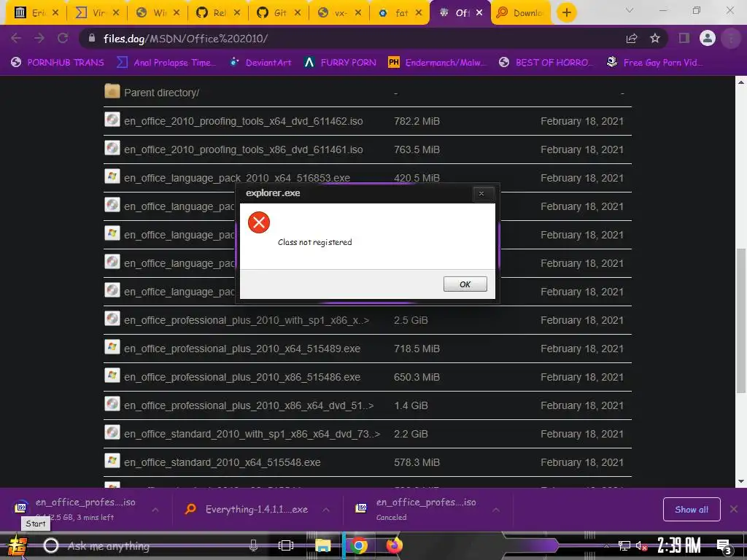Close the downloads bar with X

point(734,509)
